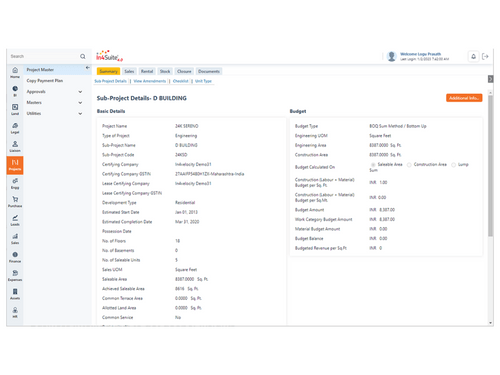This screenshot has height=375, width=500.
Task: Click the Sub-Project Code value
Action: pos(181,155)
